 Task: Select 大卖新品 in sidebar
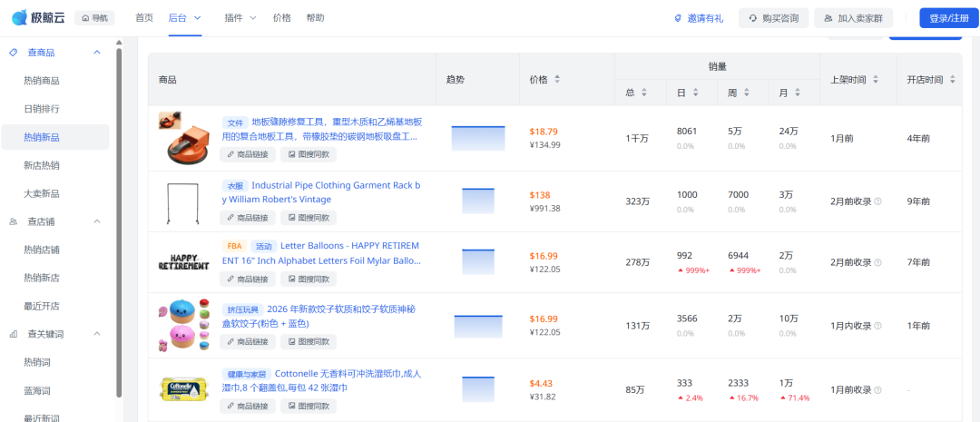pos(41,193)
